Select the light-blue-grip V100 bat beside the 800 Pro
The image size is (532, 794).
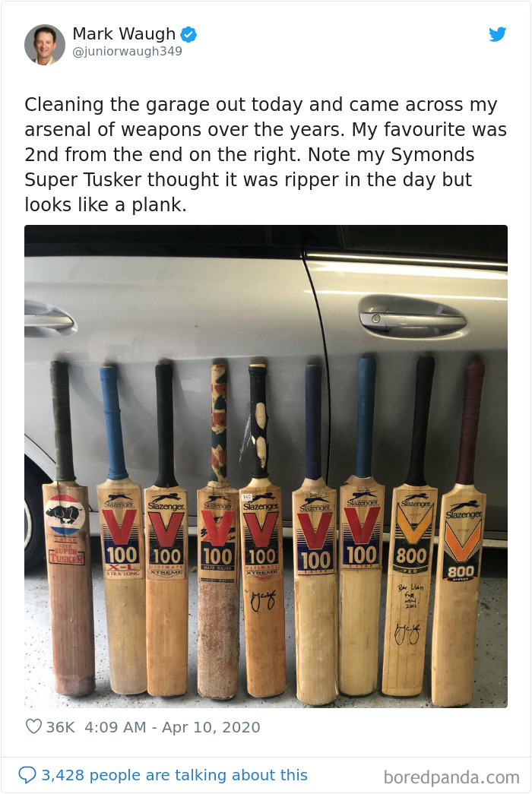click(362, 527)
